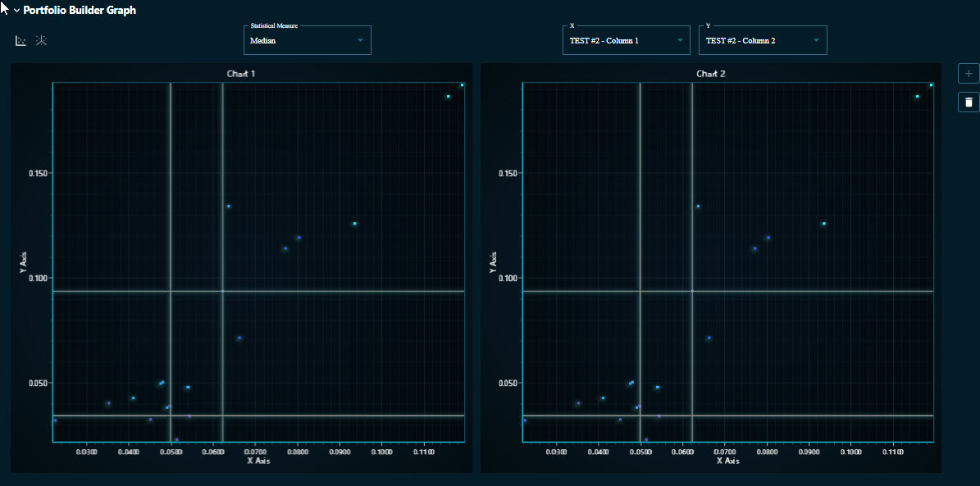Click Chart 2 data point near x=0.0930
Image resolution: width=980 pixels, height=486 pixels.
click(824, 224)
